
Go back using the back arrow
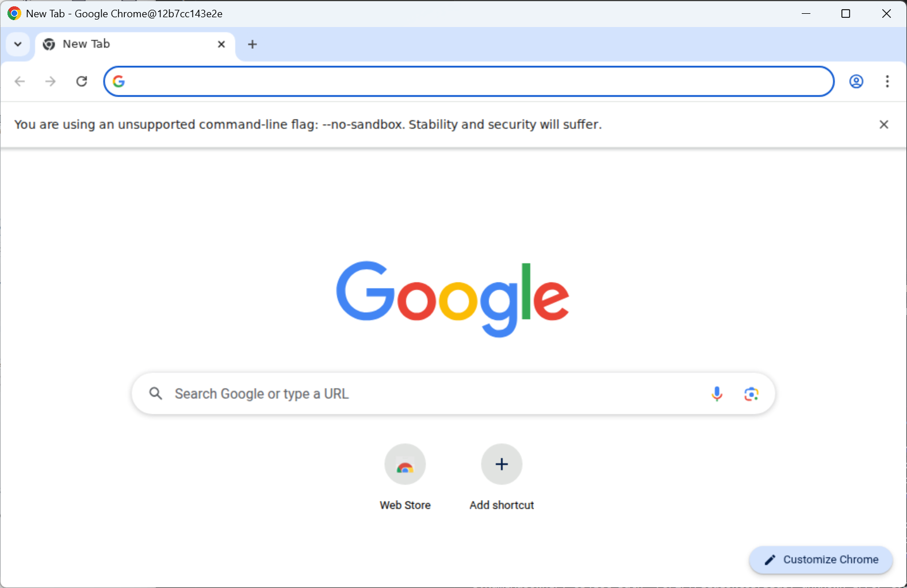pos(20,81)
